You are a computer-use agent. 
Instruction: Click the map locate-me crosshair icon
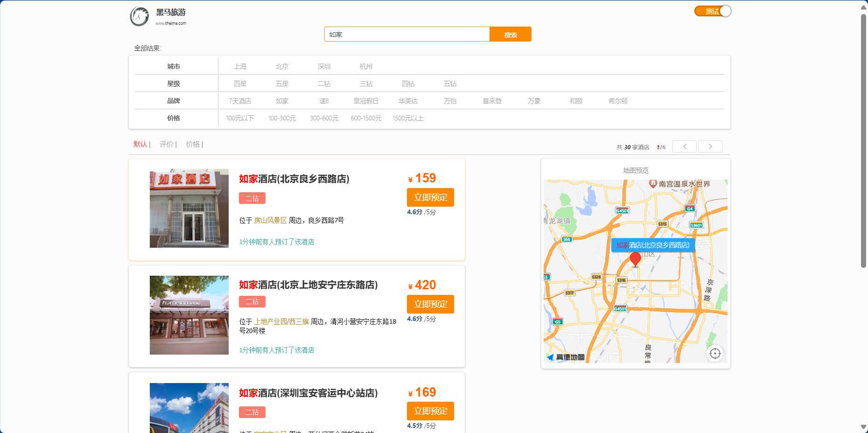(715, 354)
